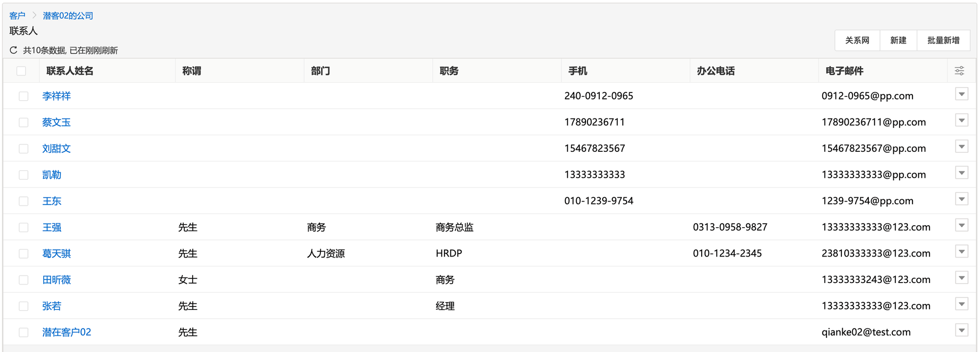The height and width of the screenshot is (352, 980).
Task: Check the box next to 凯勒
Action: 24,175
